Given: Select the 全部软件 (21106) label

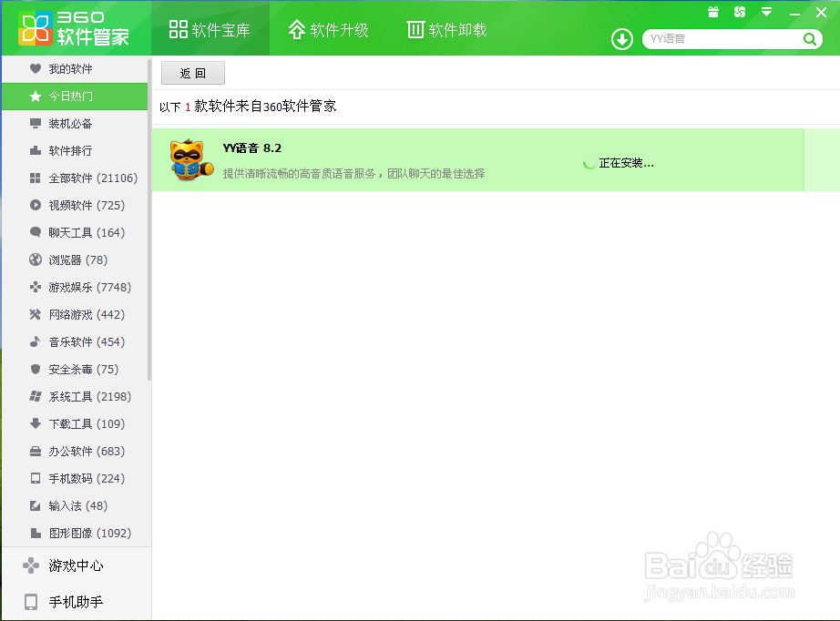Looking at the screenshot, I should click(93, 178).
